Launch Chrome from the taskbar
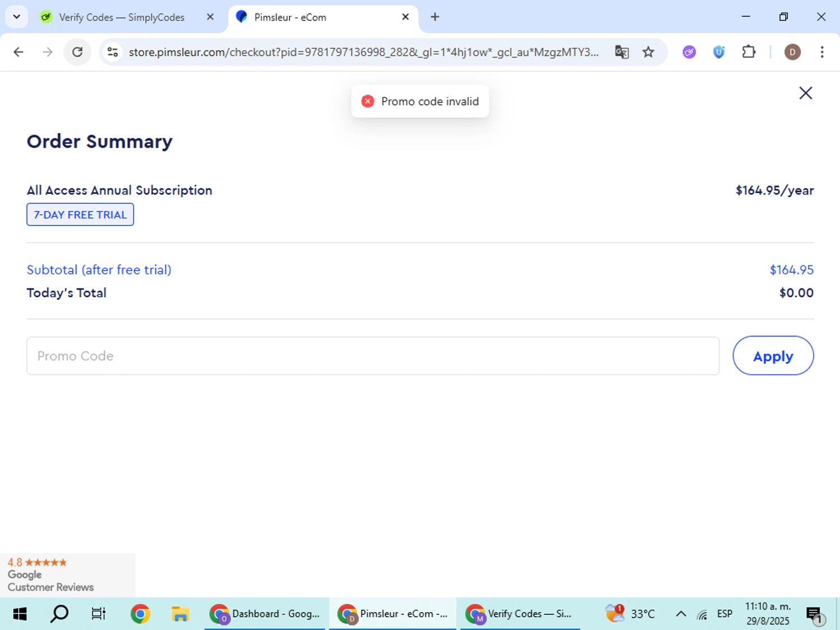The height and width of the screenshot is (630, 840). coord(140,614)
